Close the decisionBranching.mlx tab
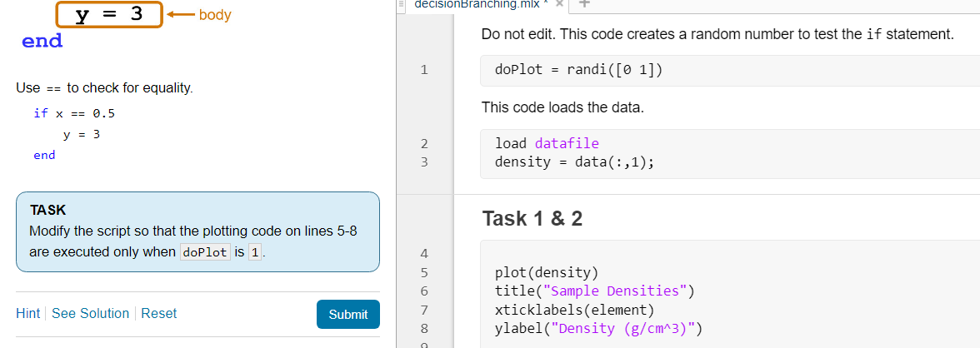980x348 pixels. (559, 3)
